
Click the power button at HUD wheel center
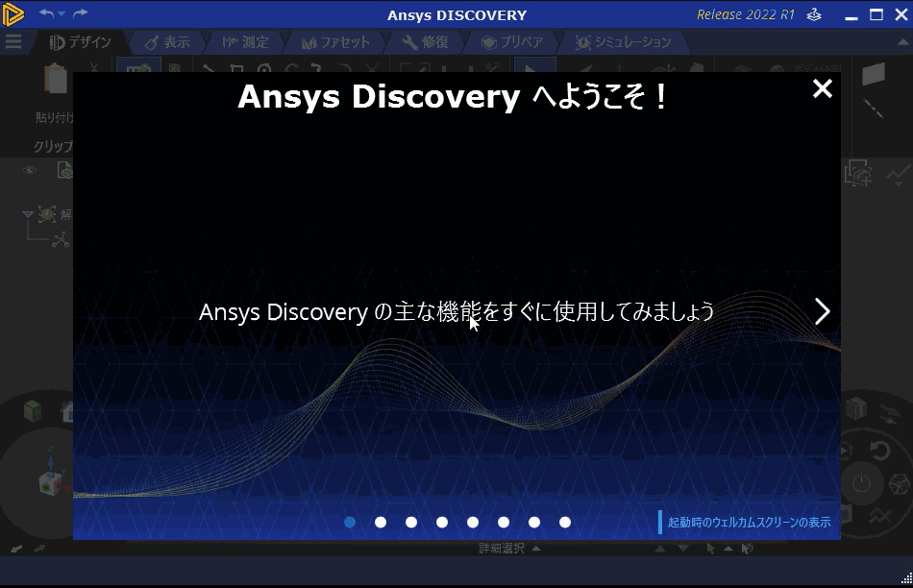point(861,483)
